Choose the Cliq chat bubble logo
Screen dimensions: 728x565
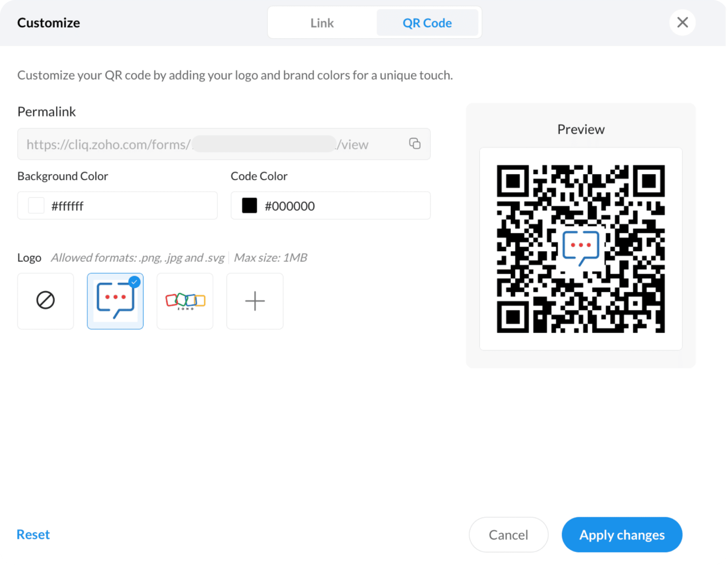click(115, 301)
